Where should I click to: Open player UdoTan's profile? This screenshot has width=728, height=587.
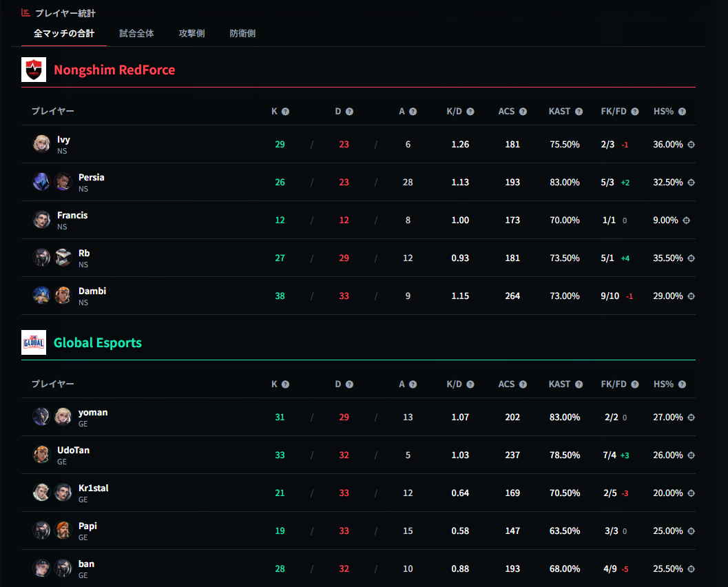74,451
